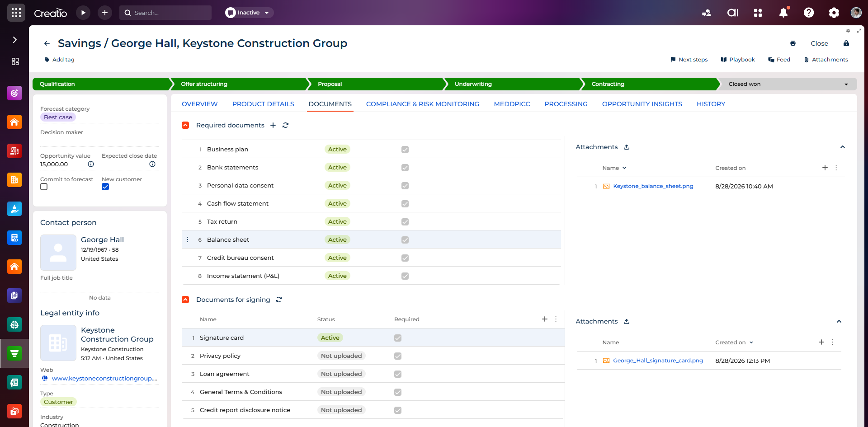
Task: Switch to the PRODUCT DETAILS tab
Action: coord(263,104)
